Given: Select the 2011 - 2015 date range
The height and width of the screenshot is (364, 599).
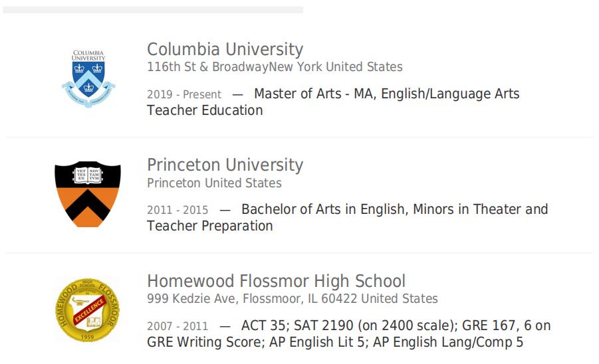Looking at the screenshot, I should pyautogui.click(x=178, y=210).
